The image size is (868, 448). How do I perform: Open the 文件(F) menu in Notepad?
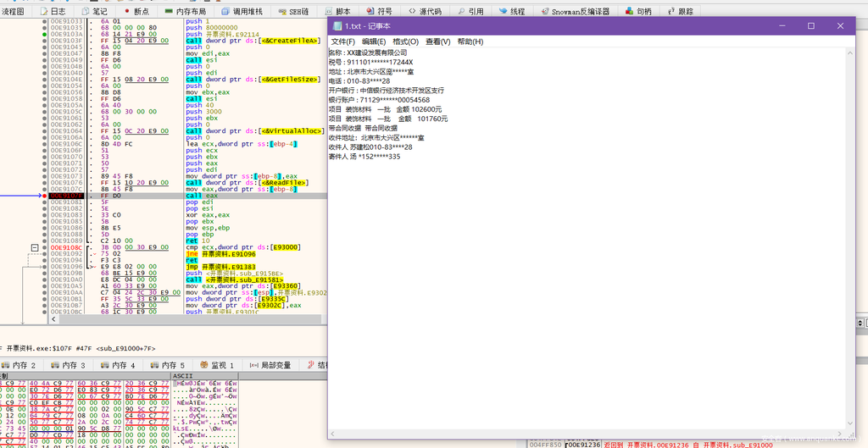point(343,41)
